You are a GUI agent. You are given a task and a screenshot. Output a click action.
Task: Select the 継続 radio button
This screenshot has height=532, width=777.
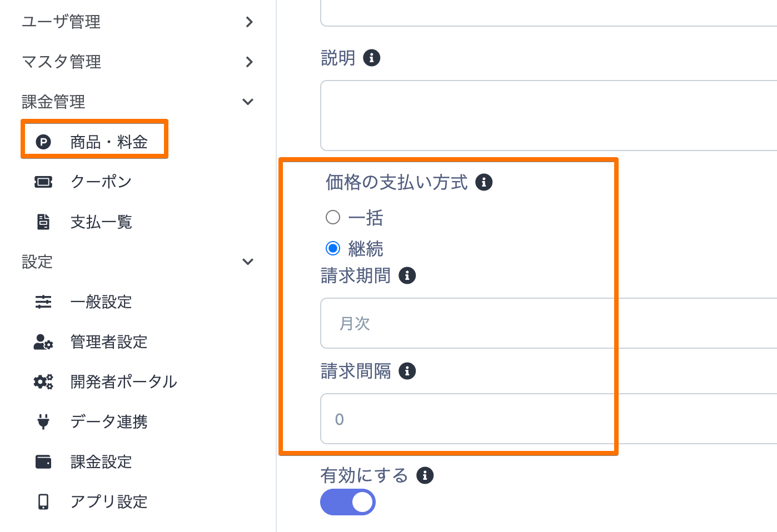click(333, 248)
